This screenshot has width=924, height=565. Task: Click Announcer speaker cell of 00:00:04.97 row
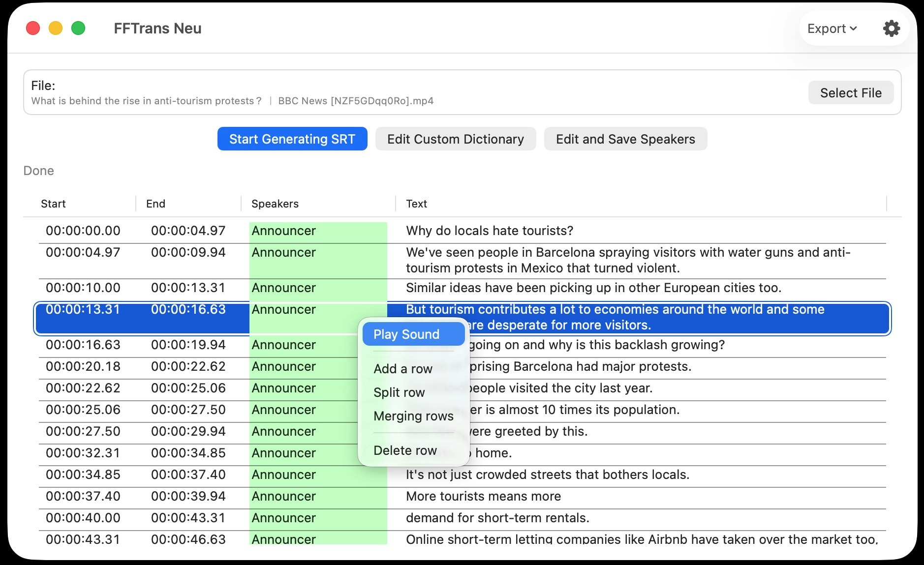click(x=318, y=261)
